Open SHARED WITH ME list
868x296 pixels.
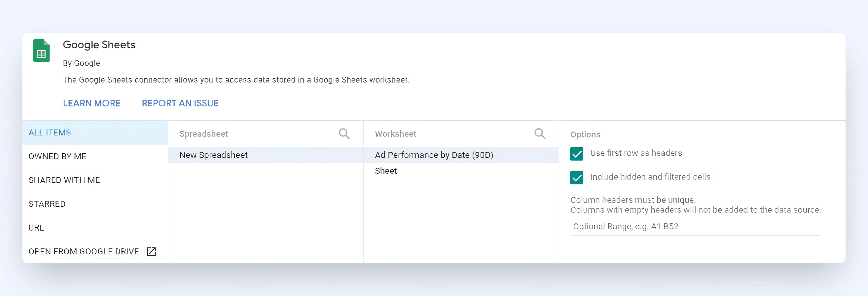click(64, 180)
